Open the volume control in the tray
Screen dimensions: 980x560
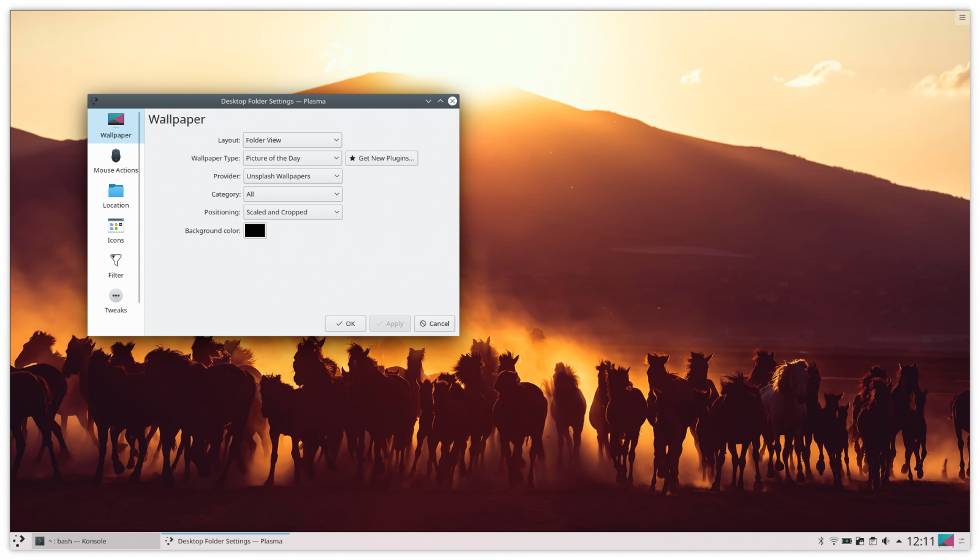click(x=886, y=541)
